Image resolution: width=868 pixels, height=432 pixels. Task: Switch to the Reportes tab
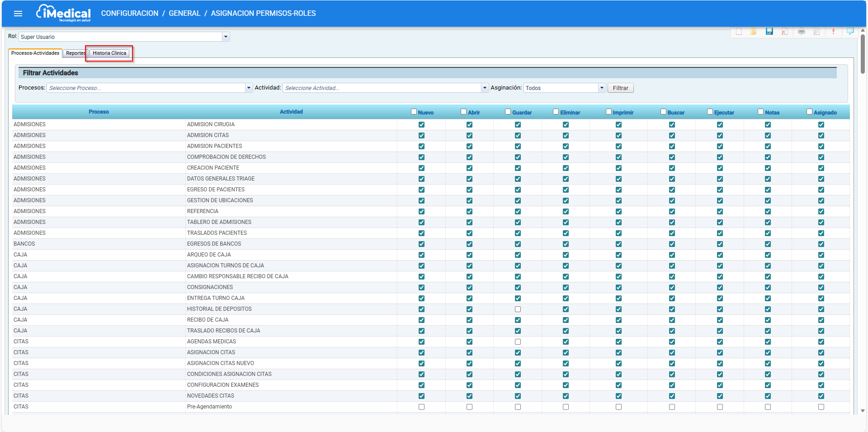pyautogui.click(x=75, y=53)
